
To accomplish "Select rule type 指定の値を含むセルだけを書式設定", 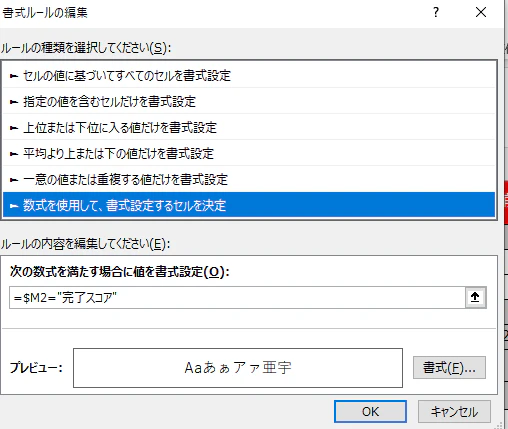I will pos(249,101).
